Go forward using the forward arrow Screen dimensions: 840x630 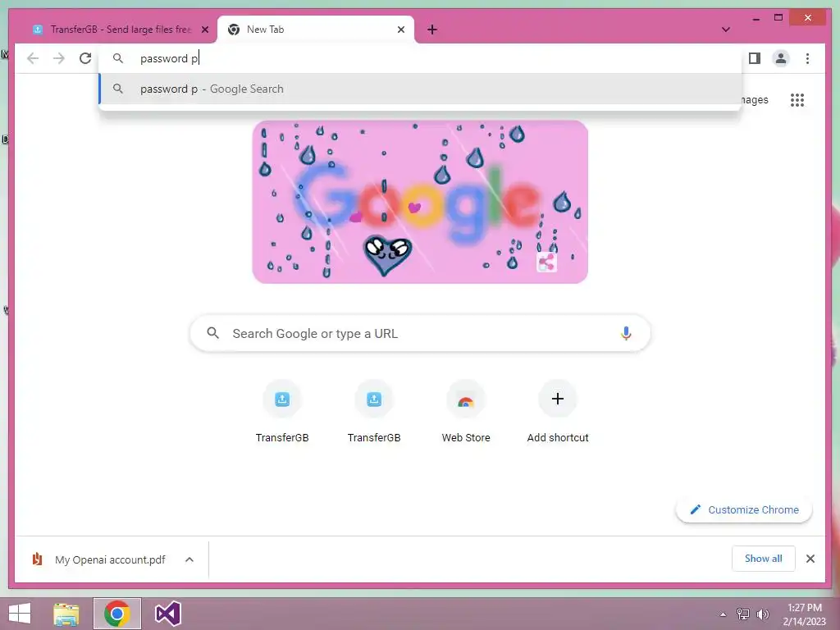pos(59,58)
